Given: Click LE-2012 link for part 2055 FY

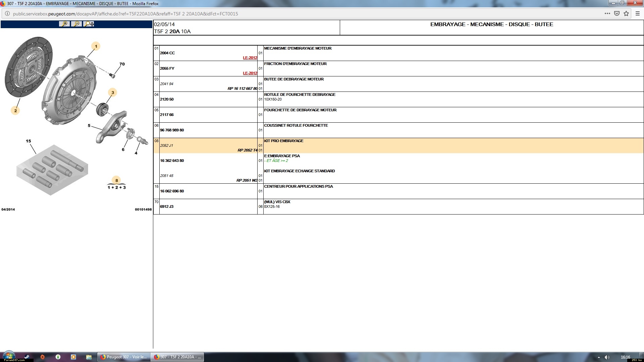Looking at the screenshot, I should pos(250,73).
